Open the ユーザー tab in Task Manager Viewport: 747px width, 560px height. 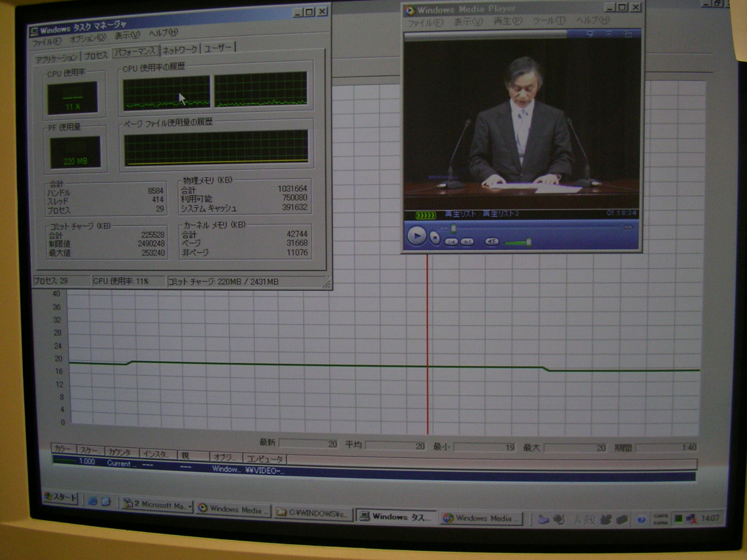coord(218,48)
